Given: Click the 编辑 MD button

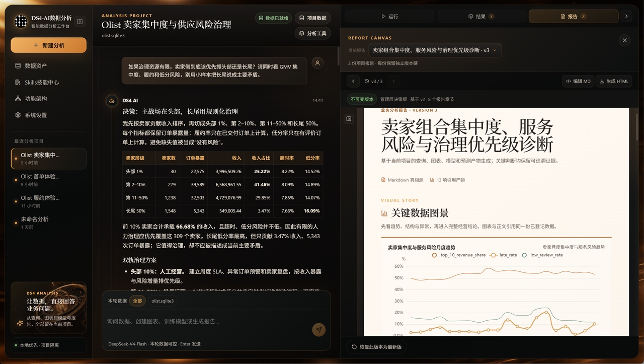Looking at the screenshot, I should (578, 81).
